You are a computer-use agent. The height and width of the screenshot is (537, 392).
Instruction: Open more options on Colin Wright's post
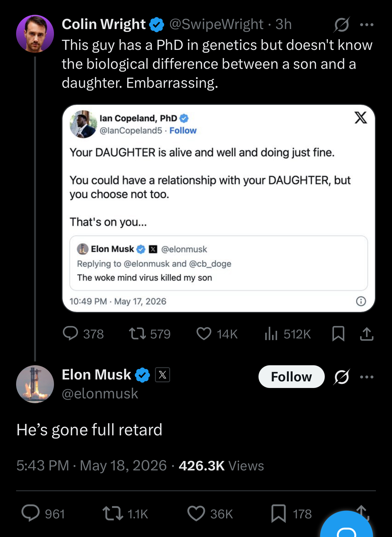pyautogui.click(x=367, y=25)
